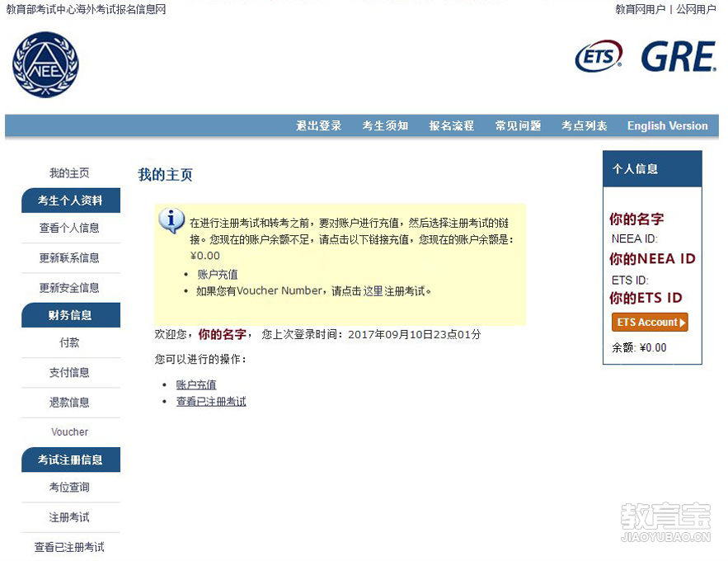
Task: Select 查看个人信息 in the sidebar
Action: (69, 228)
